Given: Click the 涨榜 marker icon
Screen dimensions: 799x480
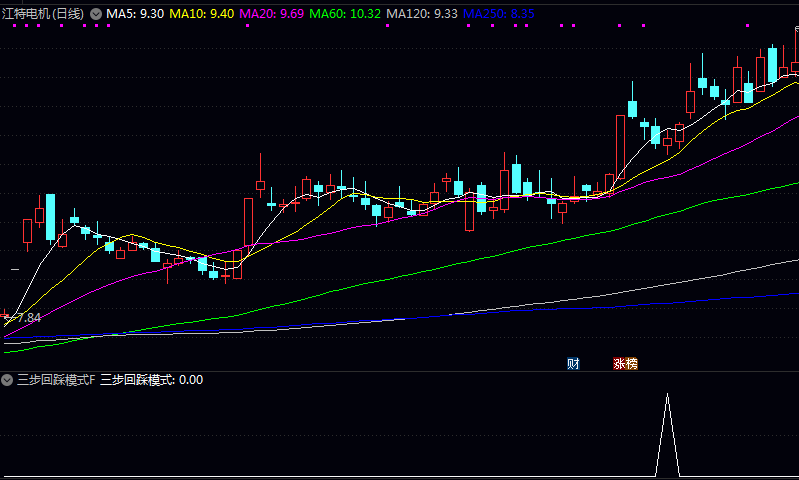Looking at the screenshot, I should click(x=625, y=363).
